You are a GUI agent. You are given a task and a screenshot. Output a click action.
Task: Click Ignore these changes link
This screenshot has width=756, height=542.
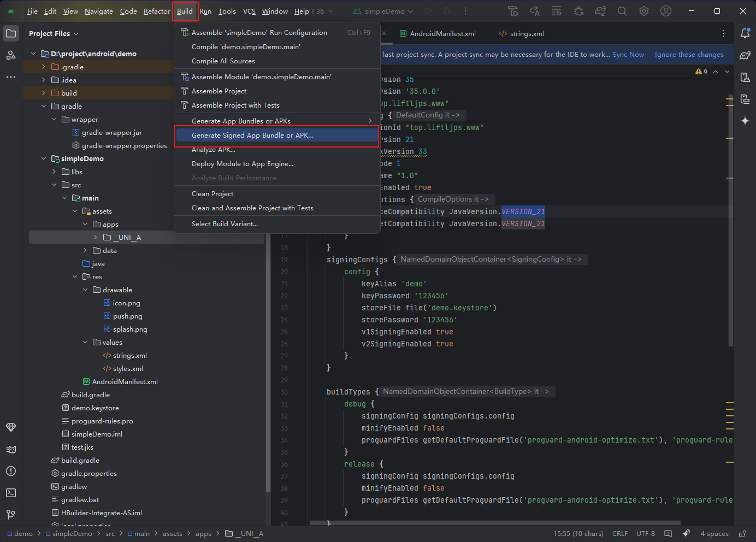point(689,55)
